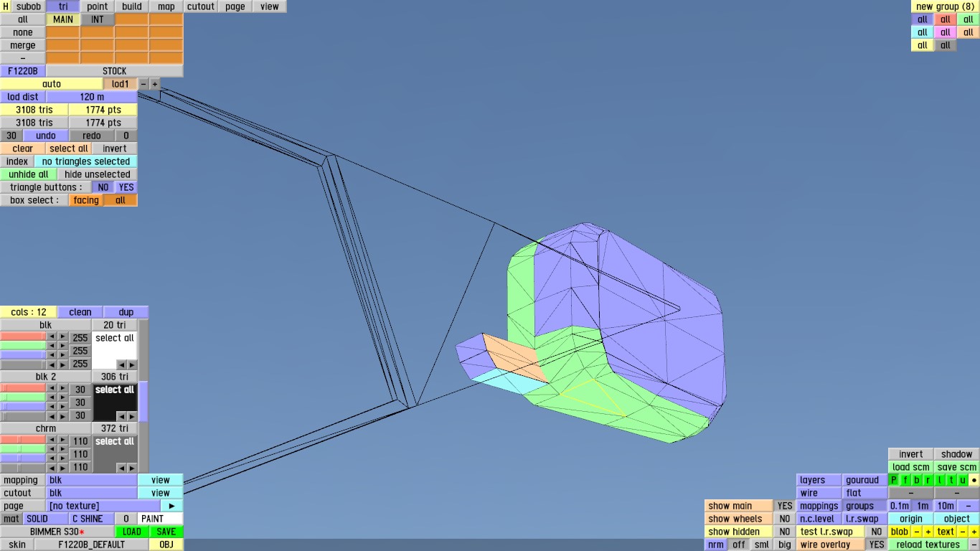Choose the sml button size option

point(762,545)
